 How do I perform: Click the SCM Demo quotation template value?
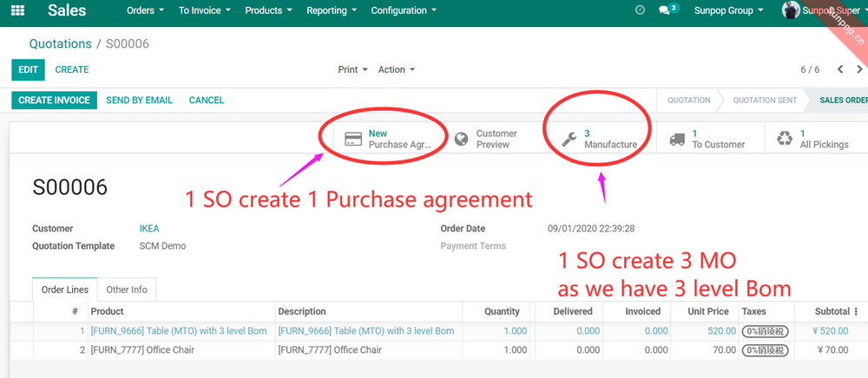163,246
